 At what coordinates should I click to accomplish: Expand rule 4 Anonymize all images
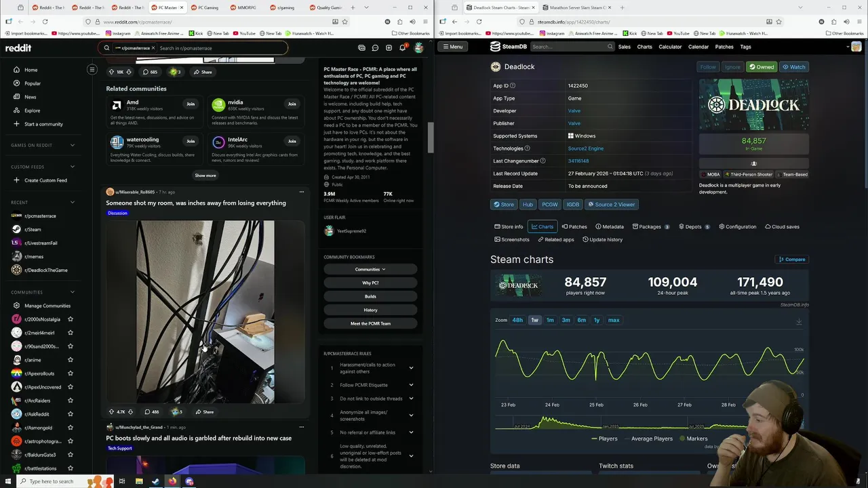click(411, 415)
